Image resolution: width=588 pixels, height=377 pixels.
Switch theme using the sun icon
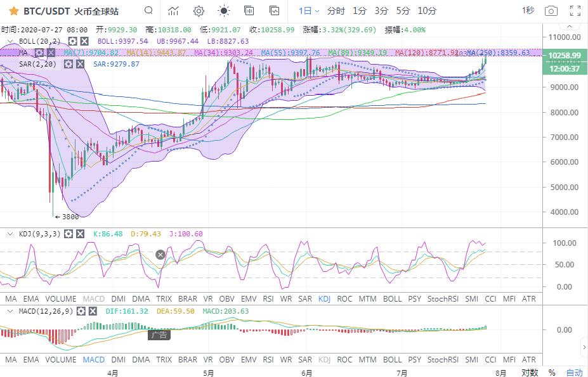tap(223, 11)
